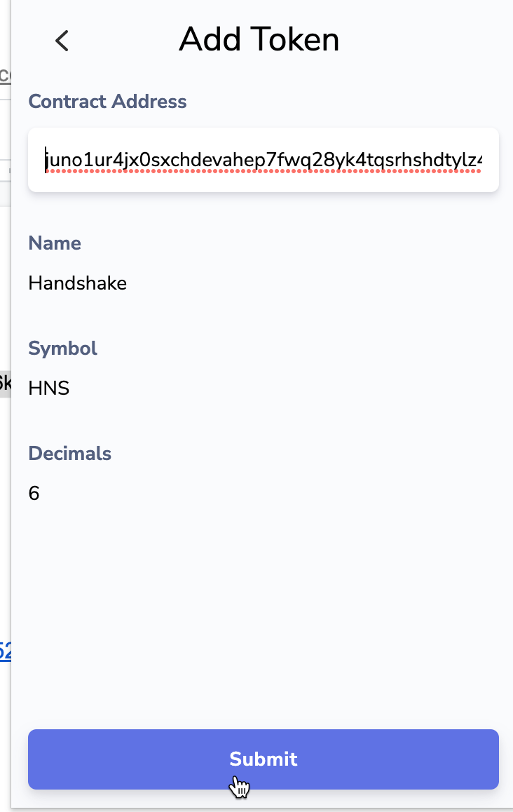
Task: Click the Symbol field label
Action: (x=62, y=349)
